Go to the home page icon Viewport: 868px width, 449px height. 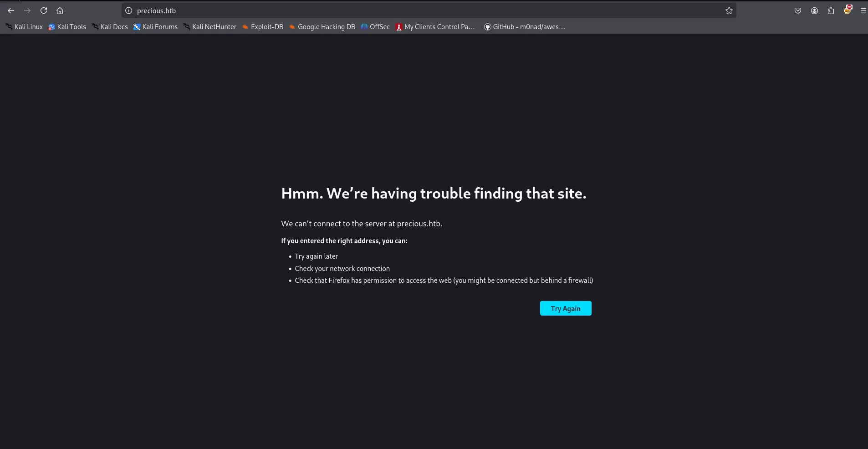point(60,10)
